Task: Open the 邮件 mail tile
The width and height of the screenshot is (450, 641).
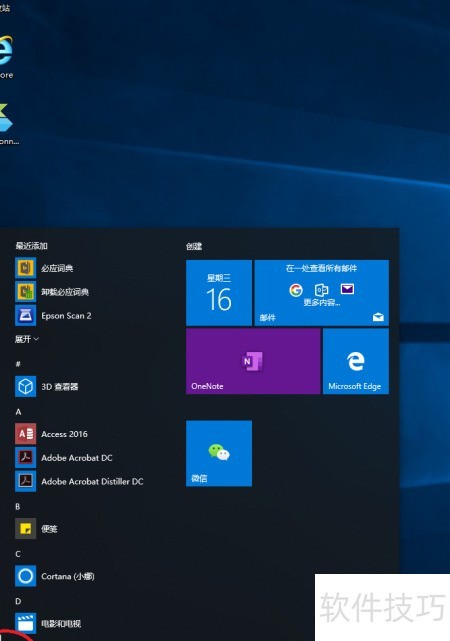Action: (x=322, y=293)
